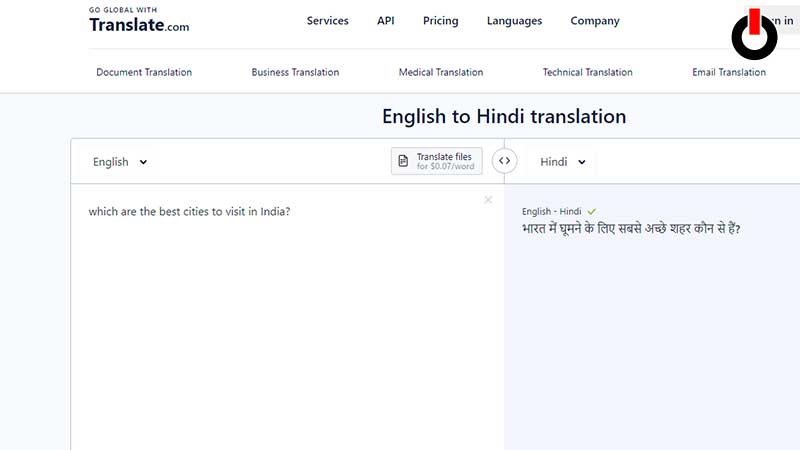The height and width of the screenshot is (450, 800).
Task: Swap languages with the arrows icon
Action: [505, 161]
